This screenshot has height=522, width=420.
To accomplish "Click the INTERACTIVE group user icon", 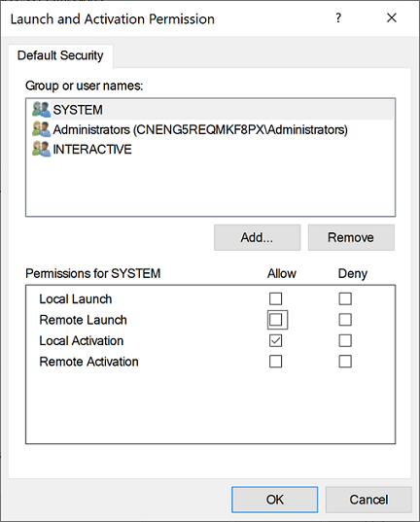I will point(41,149).
